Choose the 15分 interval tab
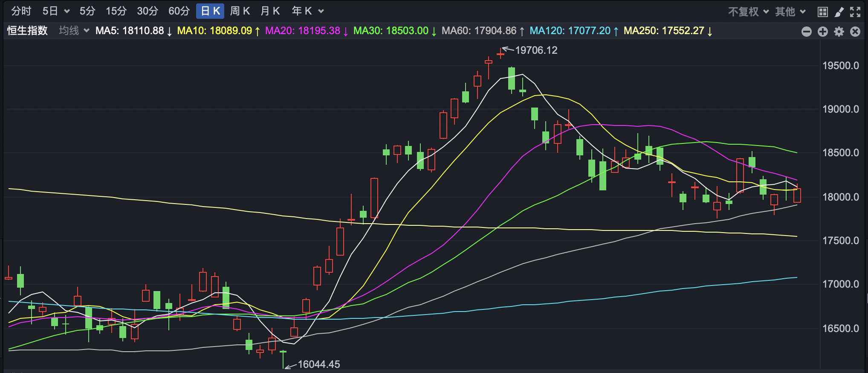 [x=116, y=11]
